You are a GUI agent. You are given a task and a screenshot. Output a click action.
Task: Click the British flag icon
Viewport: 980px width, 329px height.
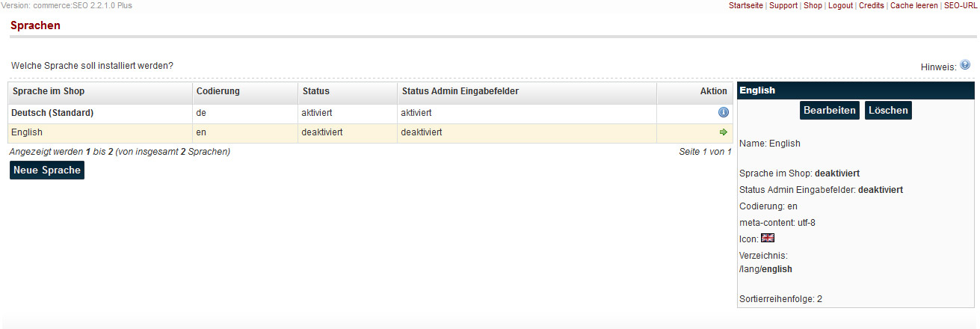tap(768, 238)
